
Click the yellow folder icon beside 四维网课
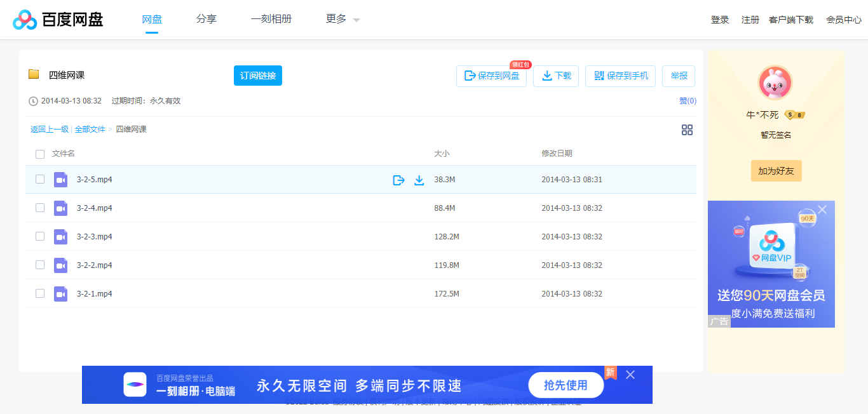(x=34, y=74)
